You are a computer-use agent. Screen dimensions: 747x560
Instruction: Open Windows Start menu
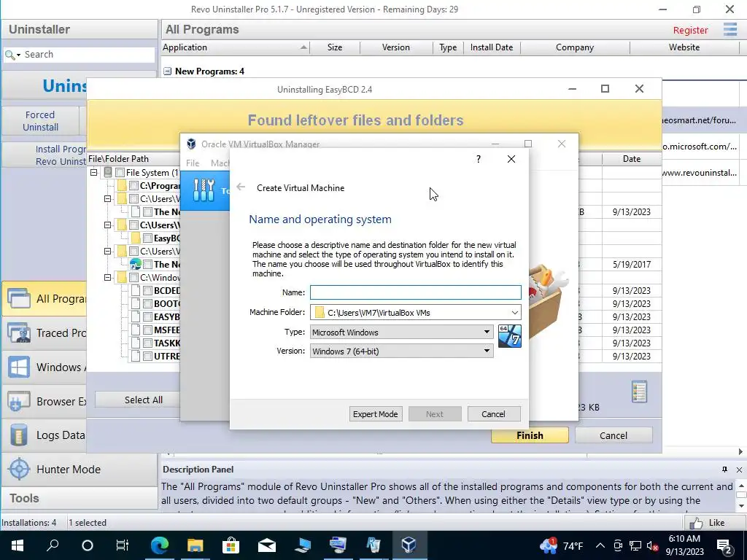18,545
